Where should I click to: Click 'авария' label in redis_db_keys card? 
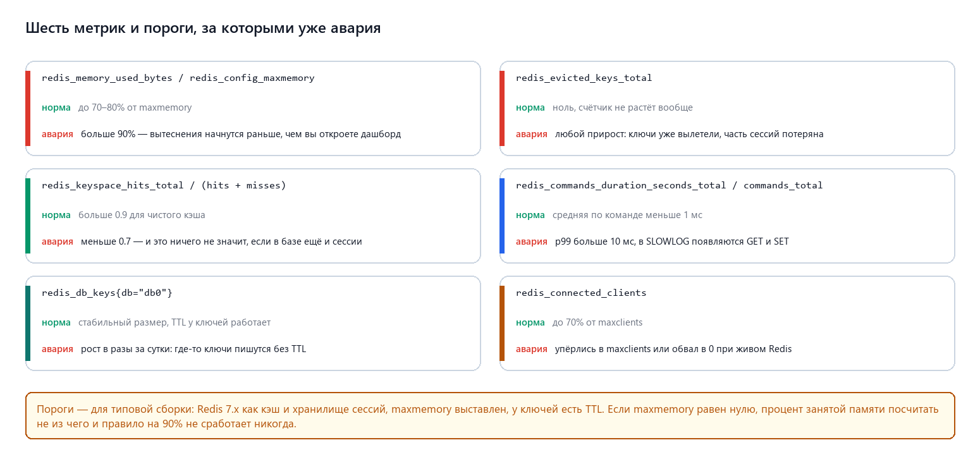(x=58, y=349)
